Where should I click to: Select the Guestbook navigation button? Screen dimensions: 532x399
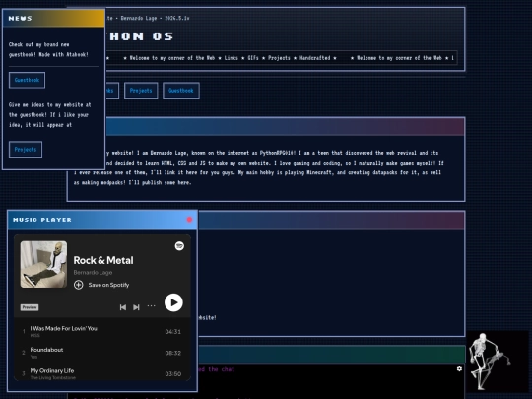click(181, 91)
